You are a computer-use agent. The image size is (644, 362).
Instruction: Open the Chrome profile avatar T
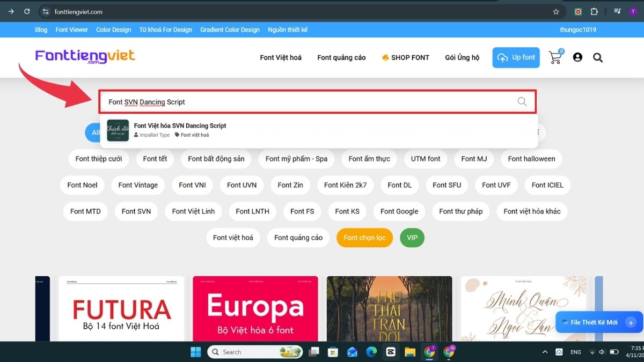(633, 11)
